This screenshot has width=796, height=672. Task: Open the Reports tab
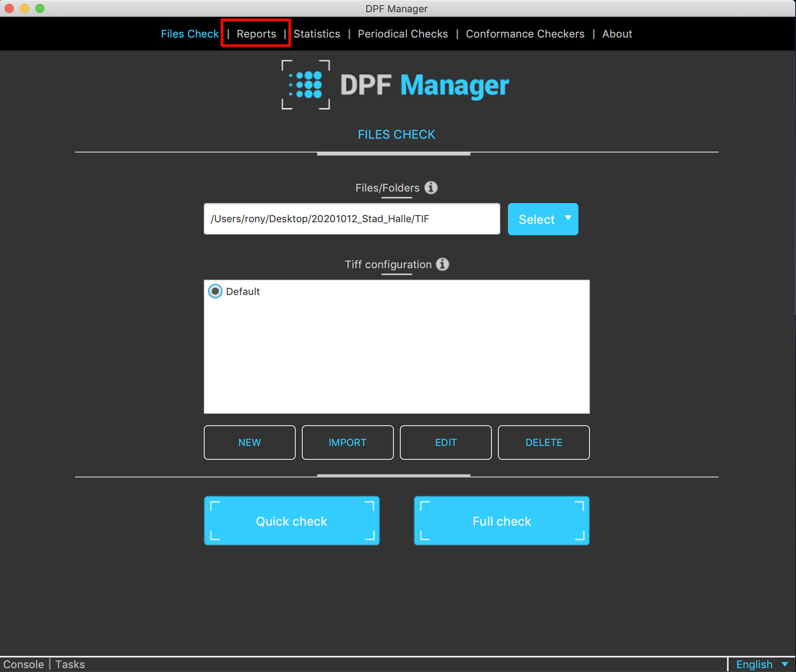click(256, 34)
